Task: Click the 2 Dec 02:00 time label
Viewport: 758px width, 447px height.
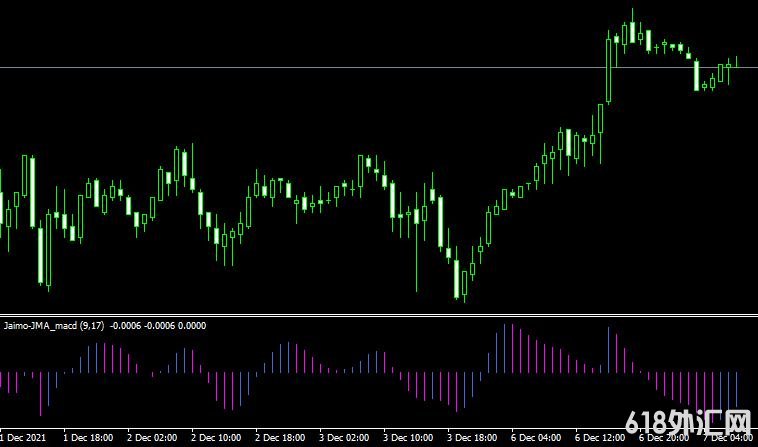Action: [x=152, y=438]
